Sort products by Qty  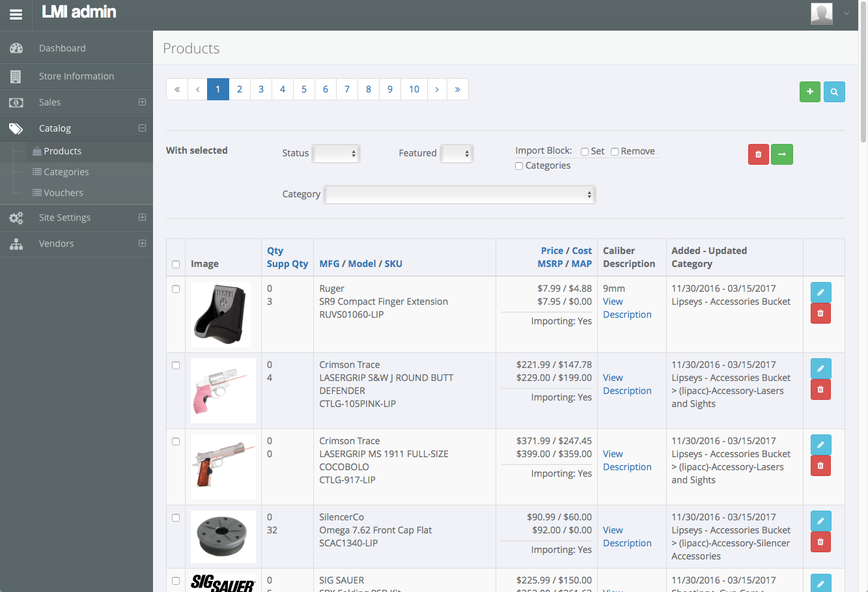275,251
